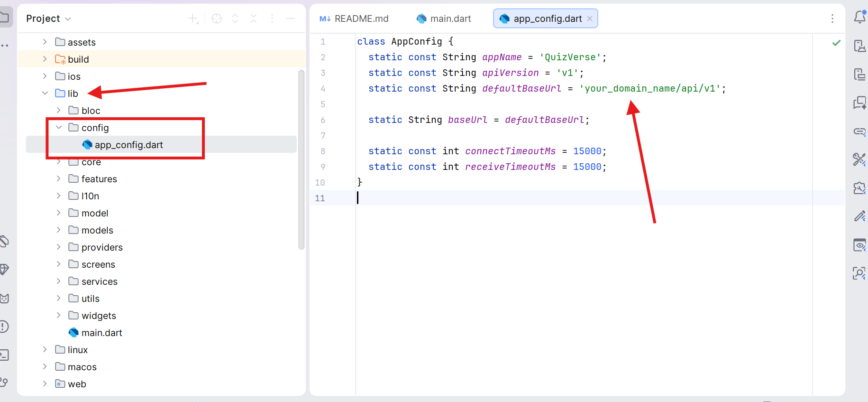Click the 'your_domain_name/api/v1' string in code

coord(650,88)
